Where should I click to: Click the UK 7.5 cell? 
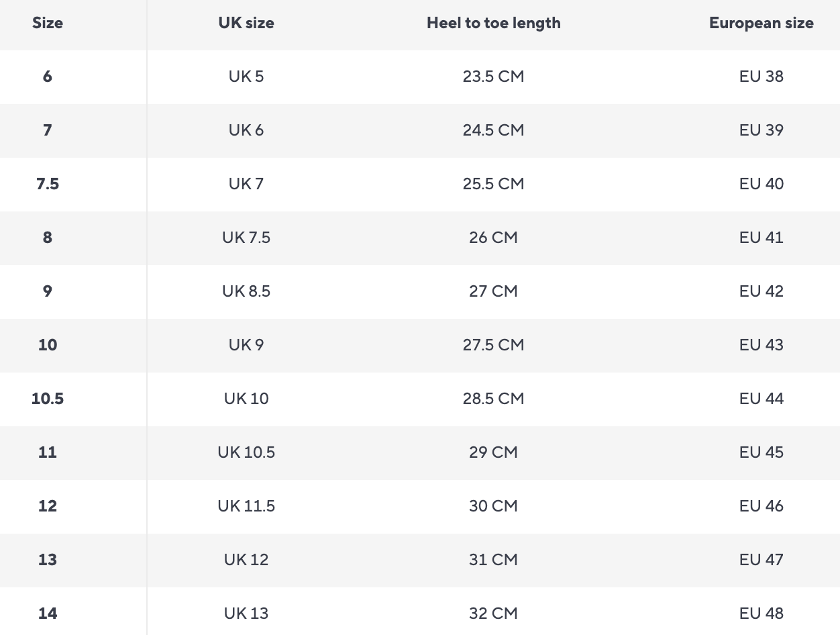coord(246,238)
